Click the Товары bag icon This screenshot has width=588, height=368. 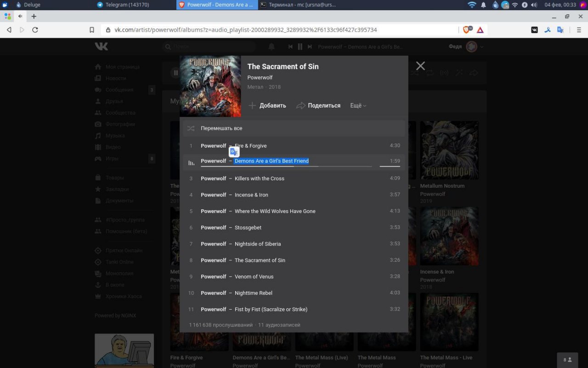[98, 178]
